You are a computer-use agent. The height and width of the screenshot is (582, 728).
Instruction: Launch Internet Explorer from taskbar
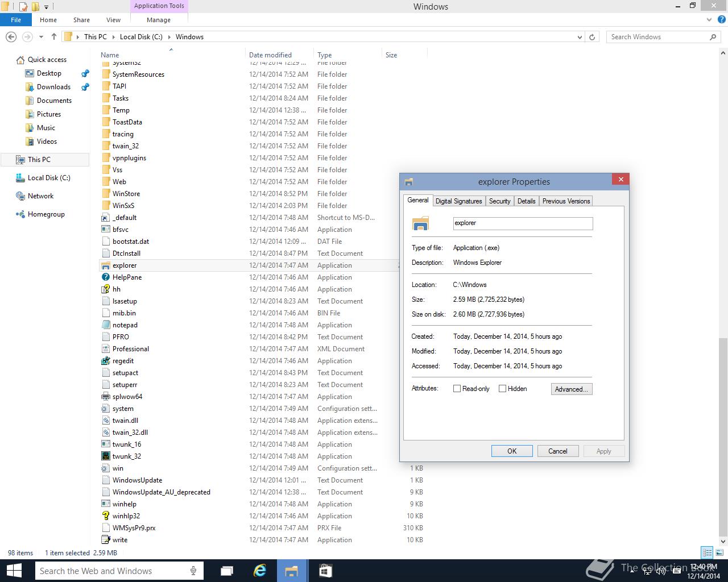(x=260, y=571)
